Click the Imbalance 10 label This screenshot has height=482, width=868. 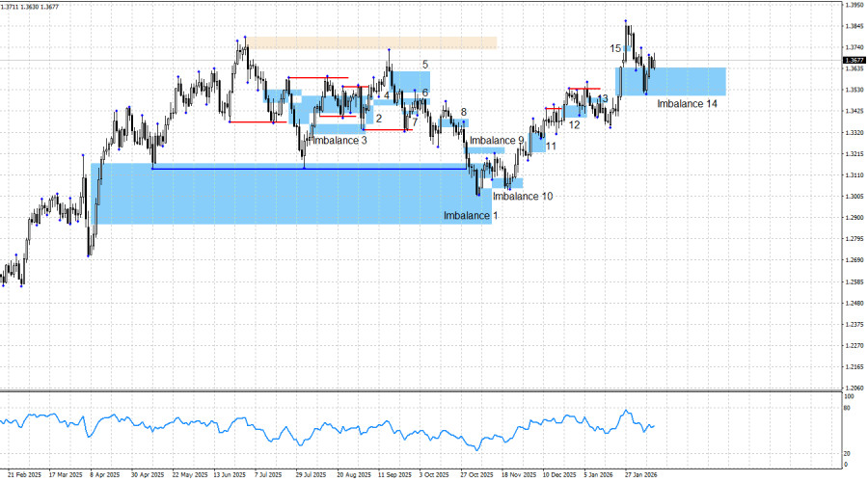(522, 196)
